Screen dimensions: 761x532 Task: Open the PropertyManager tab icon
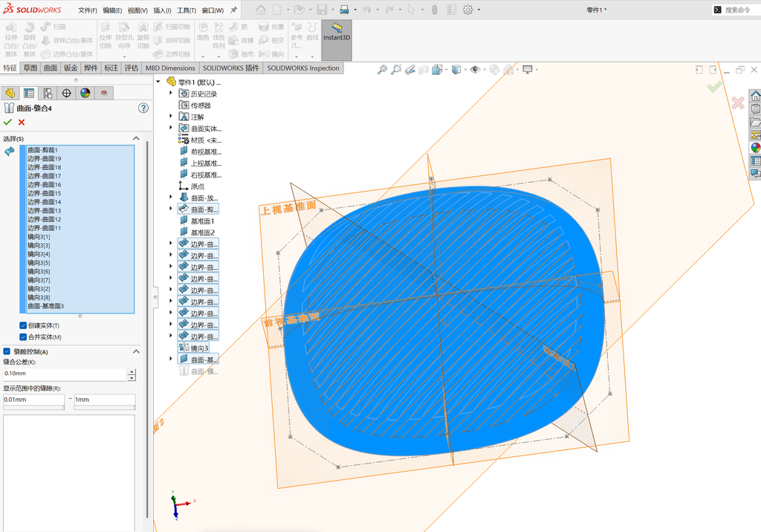(x=29, y=93)
